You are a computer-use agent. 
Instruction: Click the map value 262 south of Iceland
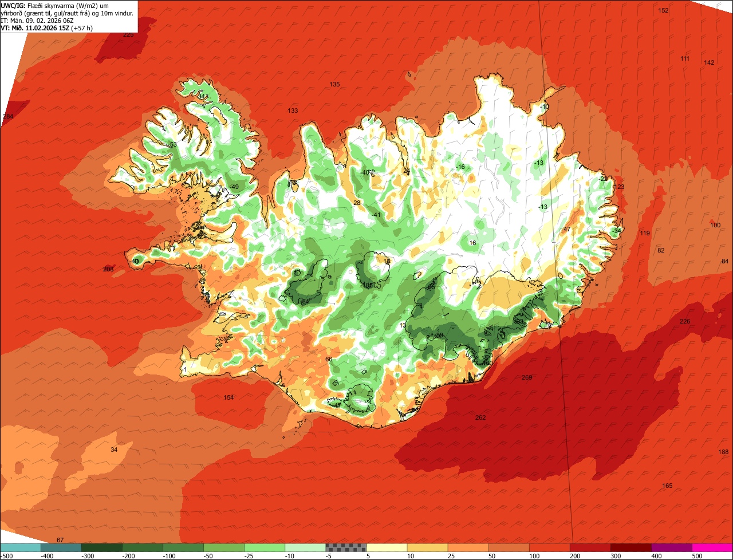pos(480,417)
